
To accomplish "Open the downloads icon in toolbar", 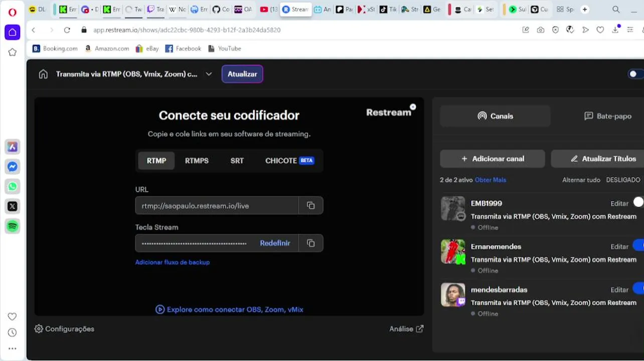I will click(615, 30).
